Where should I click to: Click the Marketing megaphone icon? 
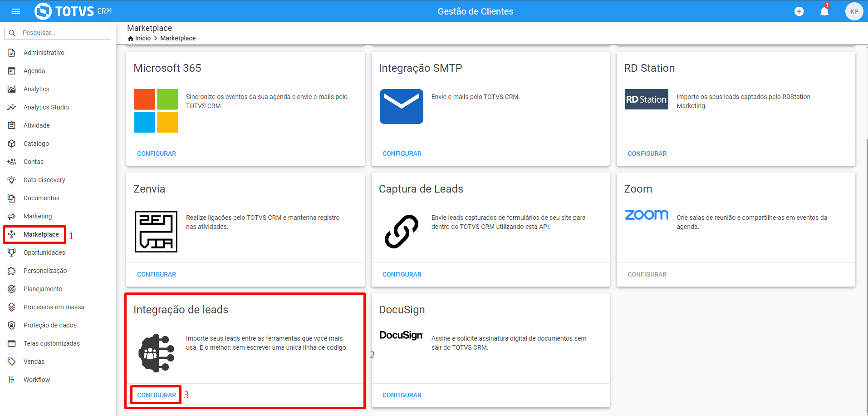12,216
